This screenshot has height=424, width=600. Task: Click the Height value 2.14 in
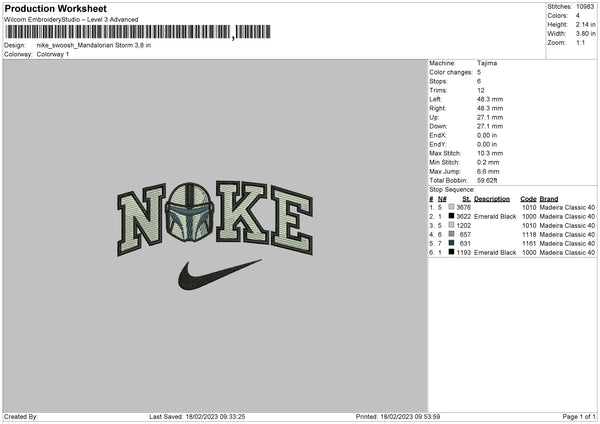[x=585, y=24]
